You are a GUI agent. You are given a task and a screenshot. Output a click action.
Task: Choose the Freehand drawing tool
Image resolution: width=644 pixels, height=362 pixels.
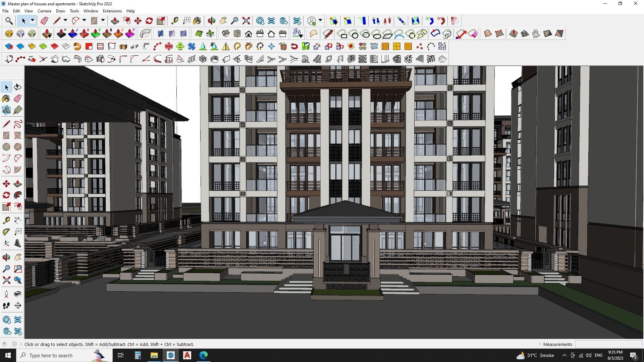[x=18, y=124]
